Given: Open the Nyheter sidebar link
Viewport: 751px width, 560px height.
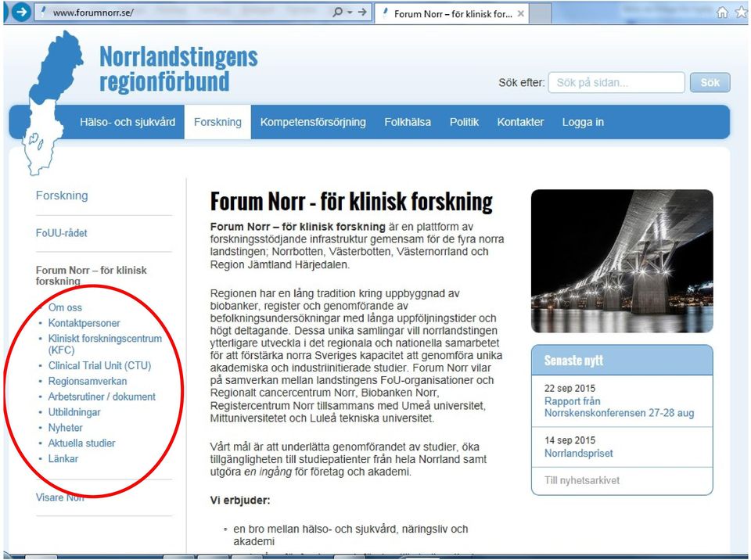Looking at the screenshot, I should 65,428.
